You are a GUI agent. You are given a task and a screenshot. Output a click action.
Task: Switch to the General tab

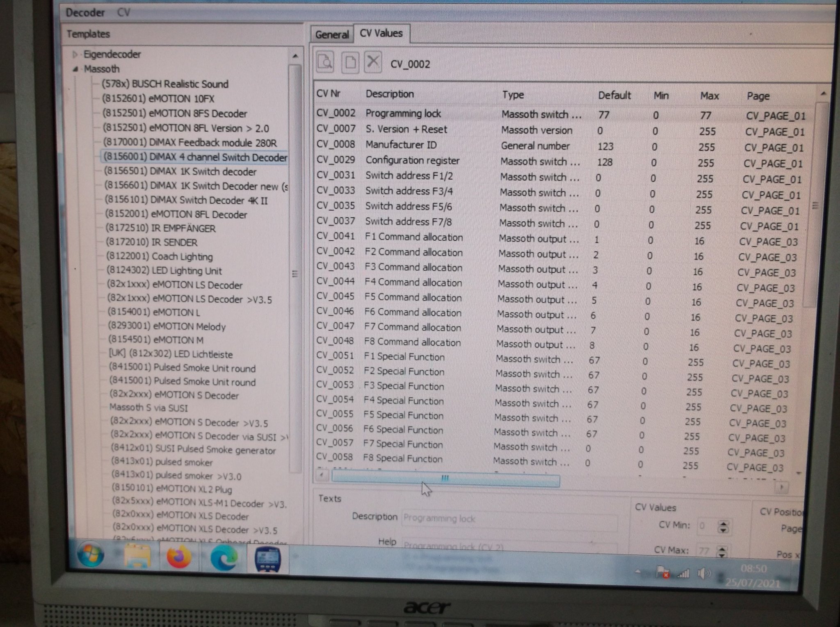(332, 34)
